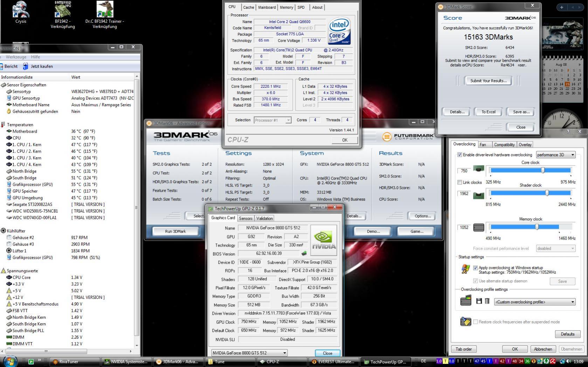Adjust the Core clock slider handle
The height and width of the screenshot is (367, 588).
(x=543, y=170)
